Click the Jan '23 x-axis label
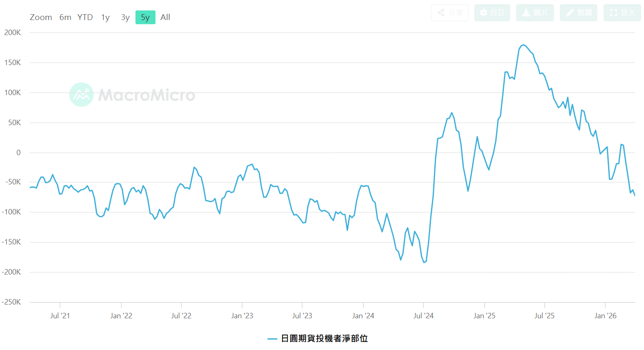The width and height of the screenshot is (644, 350). point(242,316)
